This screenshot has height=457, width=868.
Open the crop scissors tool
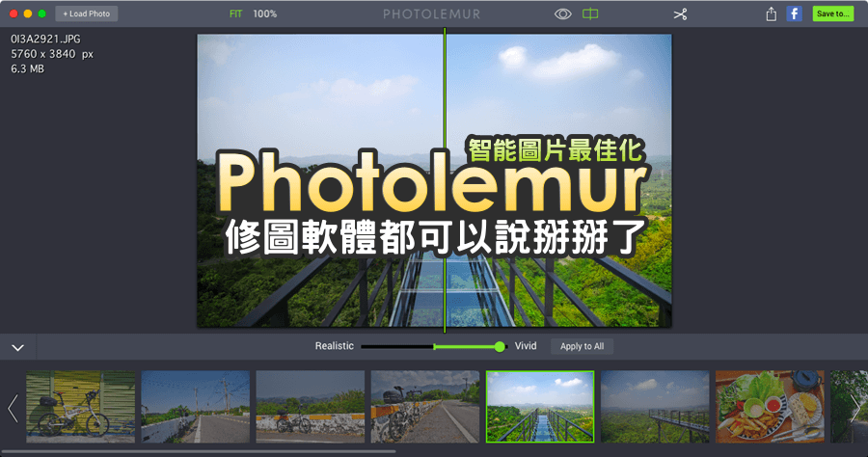680,14
